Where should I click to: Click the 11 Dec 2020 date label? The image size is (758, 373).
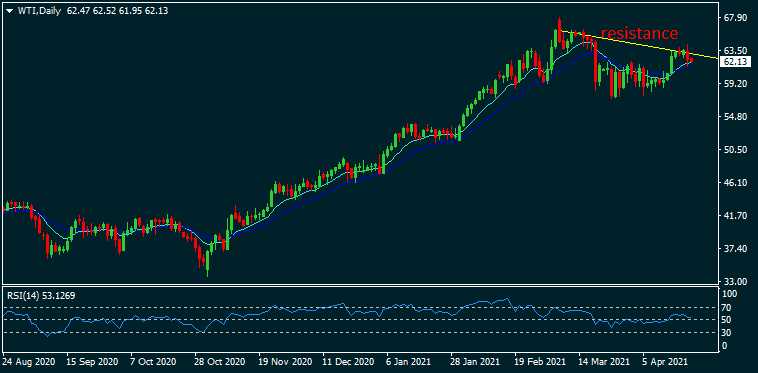(348, 361)
